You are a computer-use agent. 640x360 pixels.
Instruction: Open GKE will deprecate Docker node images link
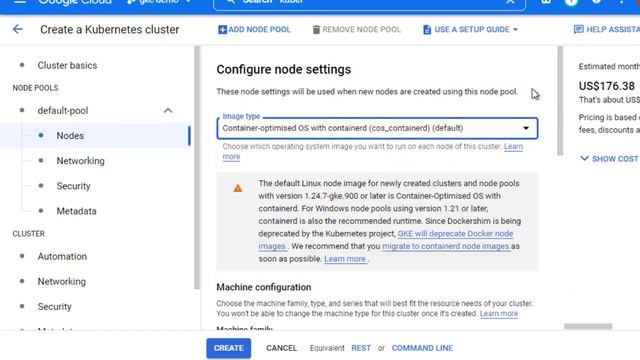[455, 233]
